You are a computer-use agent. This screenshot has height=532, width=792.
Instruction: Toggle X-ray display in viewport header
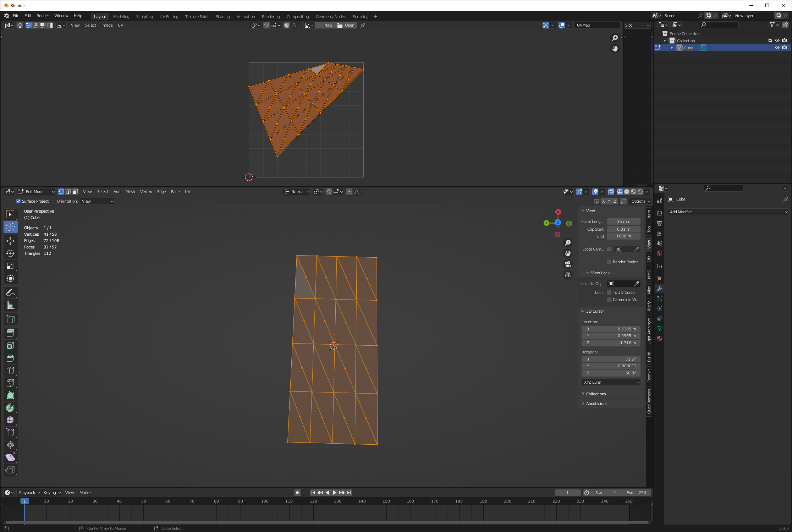tap(611, 192)
